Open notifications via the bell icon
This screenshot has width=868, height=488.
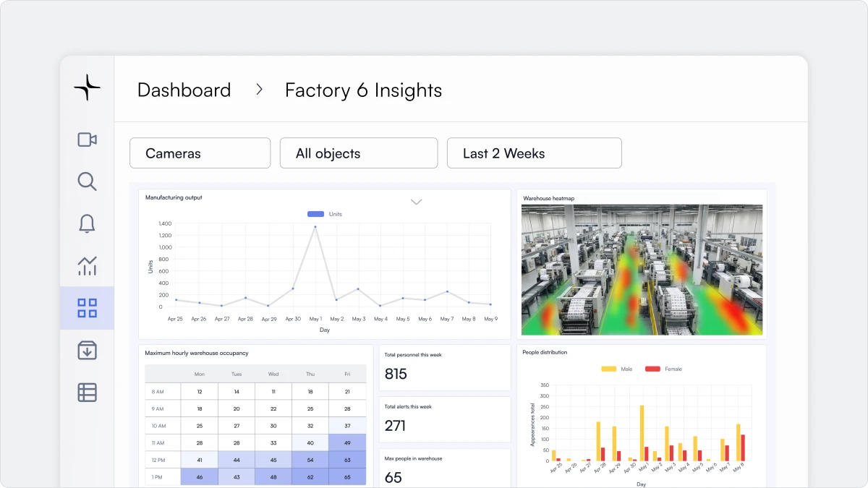click(x=87, y=223)
